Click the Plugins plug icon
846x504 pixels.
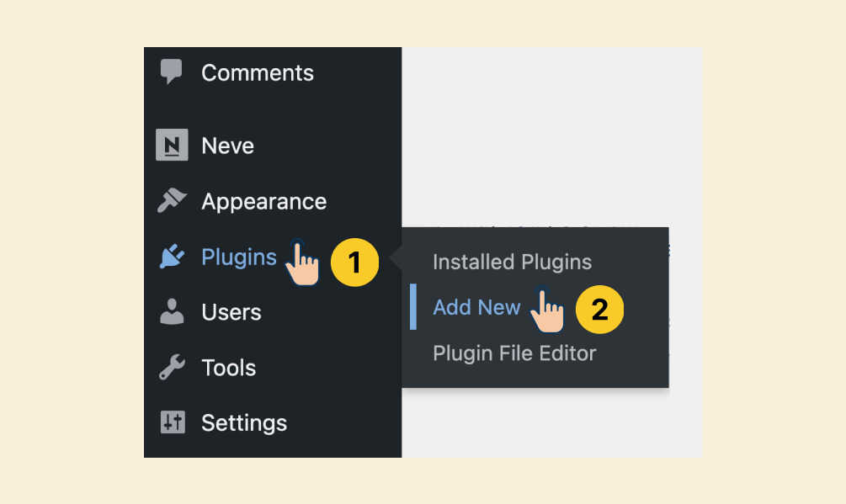coord(172,257)
